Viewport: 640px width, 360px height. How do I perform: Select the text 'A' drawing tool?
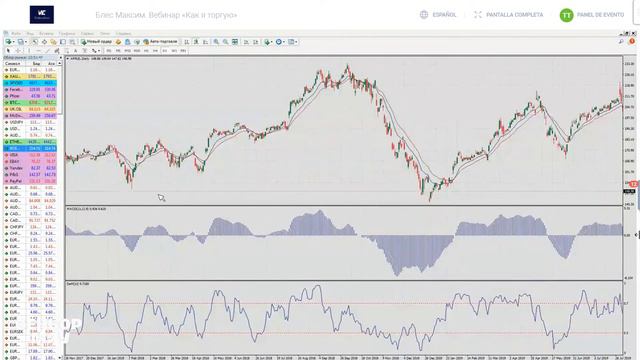76,51
